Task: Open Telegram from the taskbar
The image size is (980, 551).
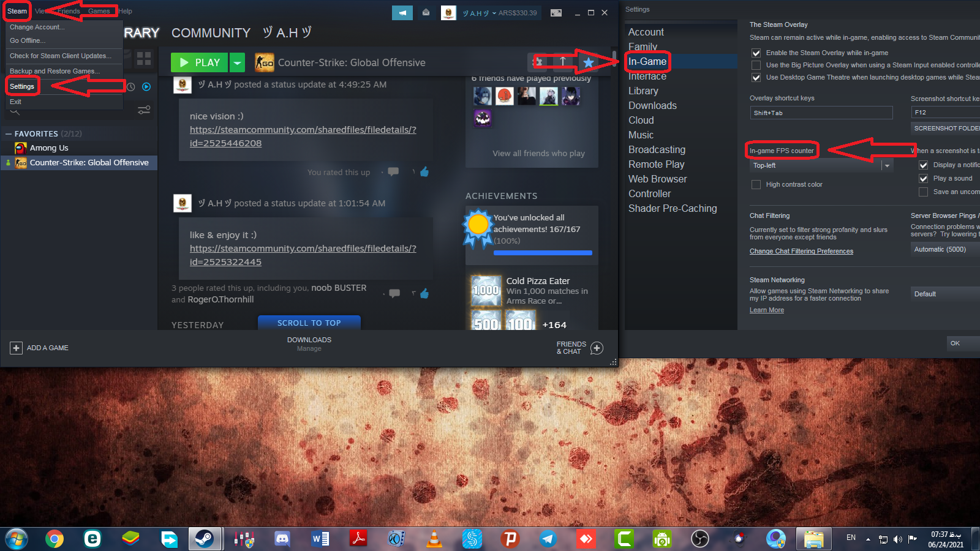Action: click(548, 539)
